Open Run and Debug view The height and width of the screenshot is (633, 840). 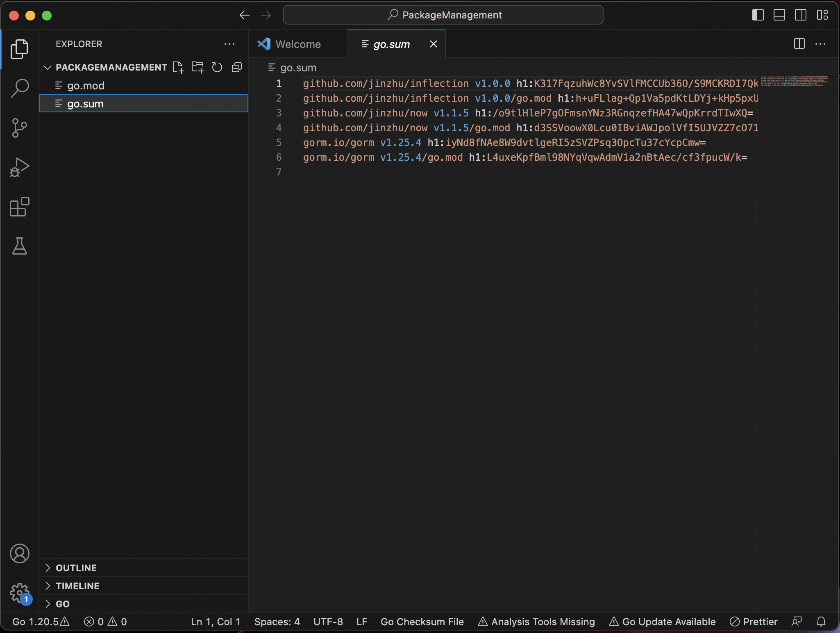click(19, 167)
